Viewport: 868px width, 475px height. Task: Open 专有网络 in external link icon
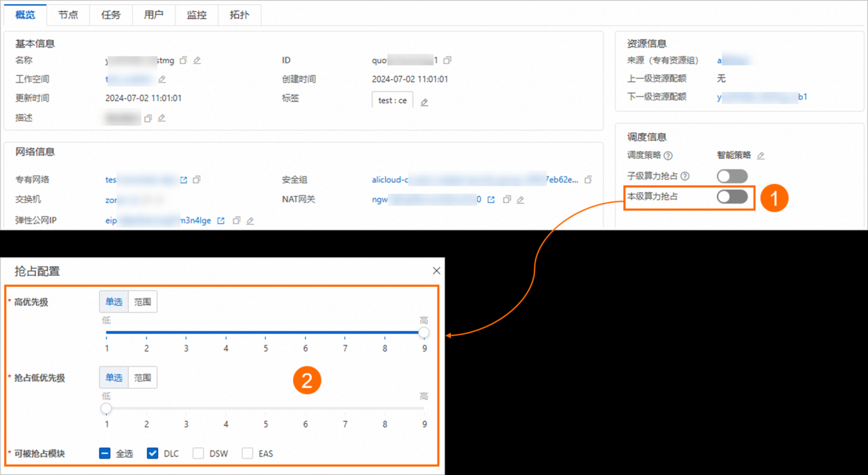184,180
